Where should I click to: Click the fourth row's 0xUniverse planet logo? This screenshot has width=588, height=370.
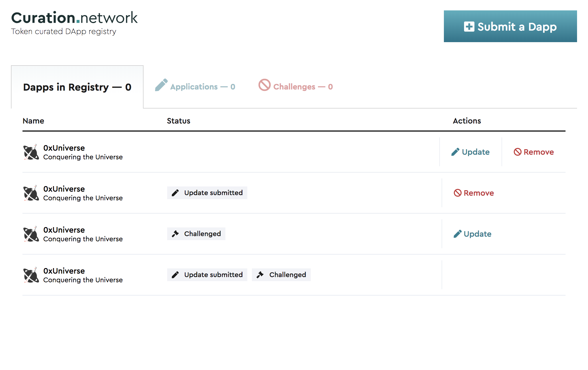click(x=31, y=275)
